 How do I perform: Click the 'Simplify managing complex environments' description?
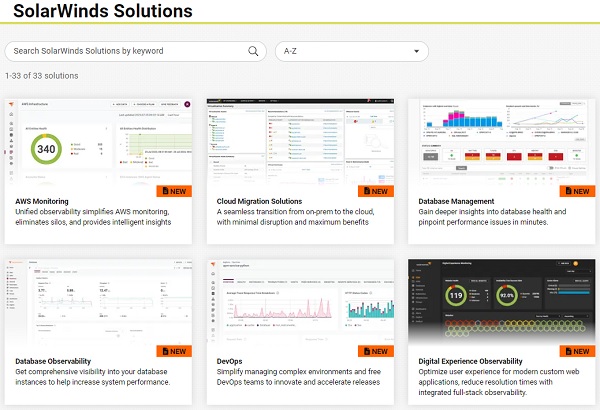(x=298, y=377)
